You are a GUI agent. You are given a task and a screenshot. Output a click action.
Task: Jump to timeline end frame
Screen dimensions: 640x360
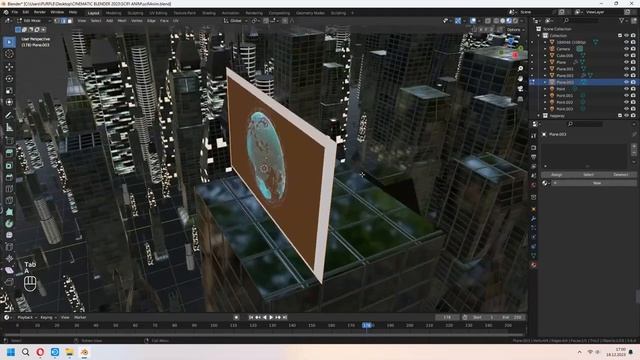(x=285, y=317)
